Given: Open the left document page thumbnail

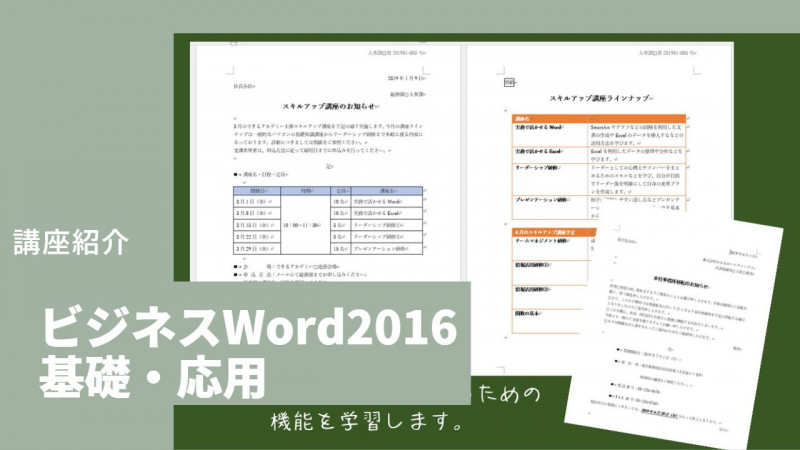Looking at the screenshot, I should (326, 162).
